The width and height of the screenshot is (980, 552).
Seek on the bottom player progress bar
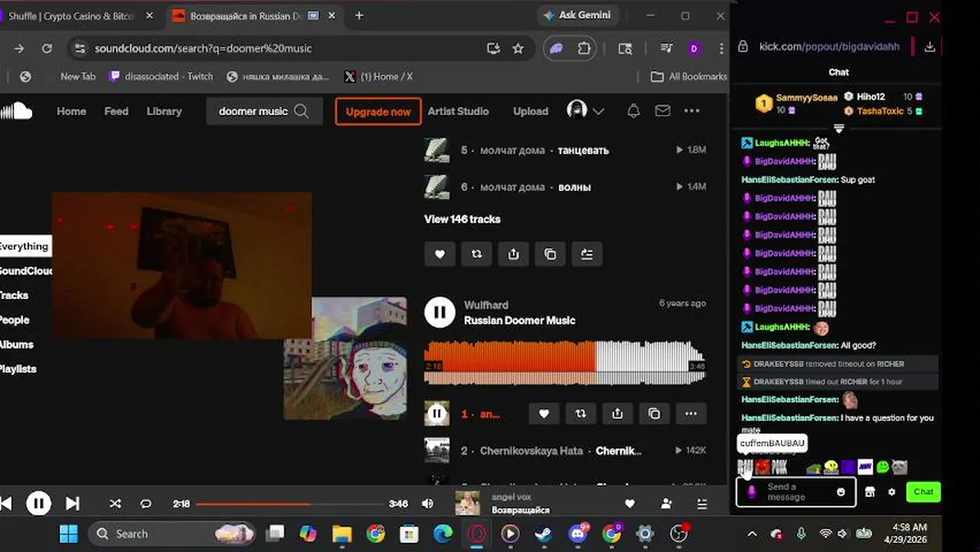click(290, 504)
